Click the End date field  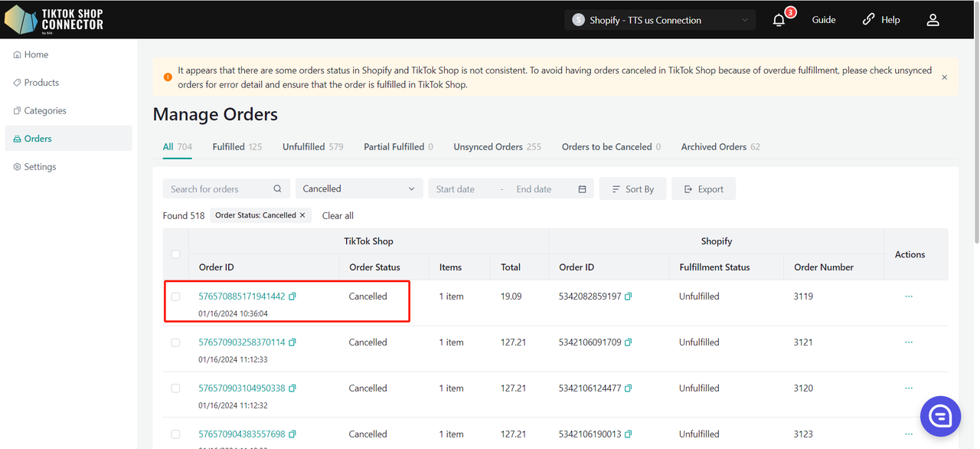pos(534,189)
